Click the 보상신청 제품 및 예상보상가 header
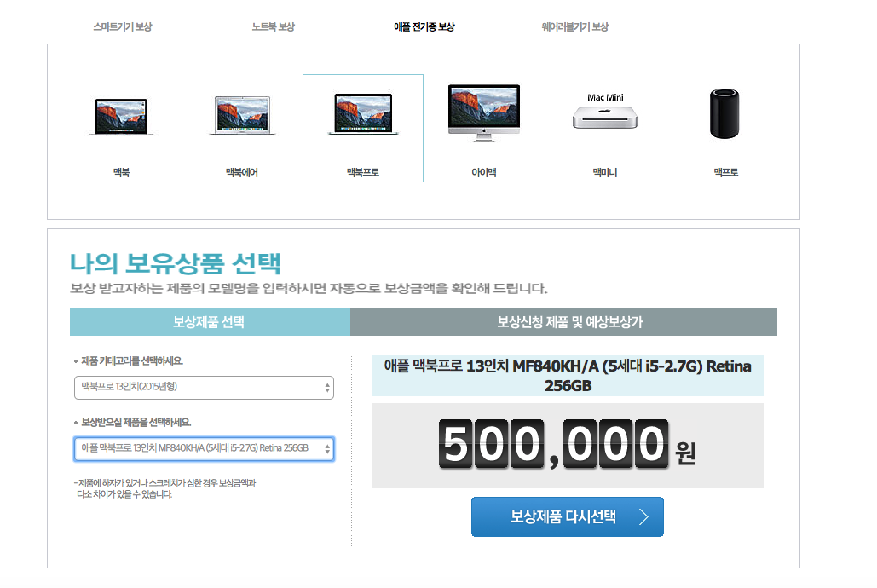 (564, 322)
